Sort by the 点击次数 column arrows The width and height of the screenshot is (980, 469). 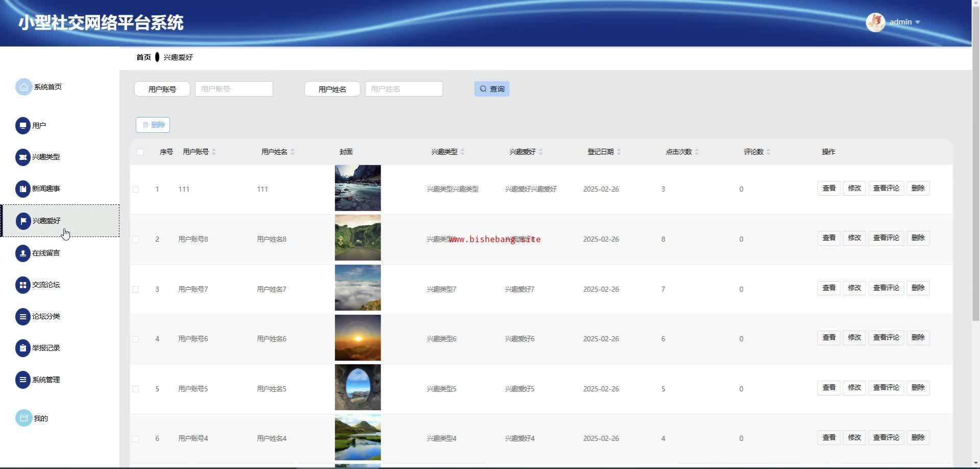(x=697, y=152)
